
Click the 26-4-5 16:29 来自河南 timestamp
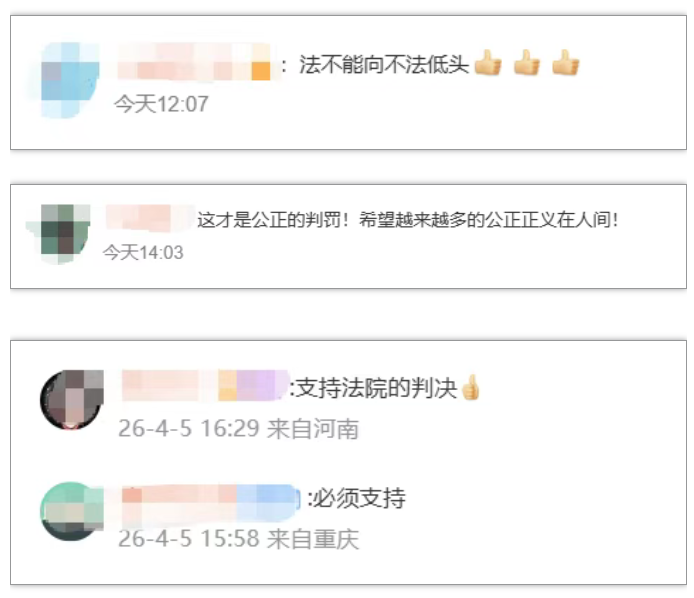(x=239, y=429)
